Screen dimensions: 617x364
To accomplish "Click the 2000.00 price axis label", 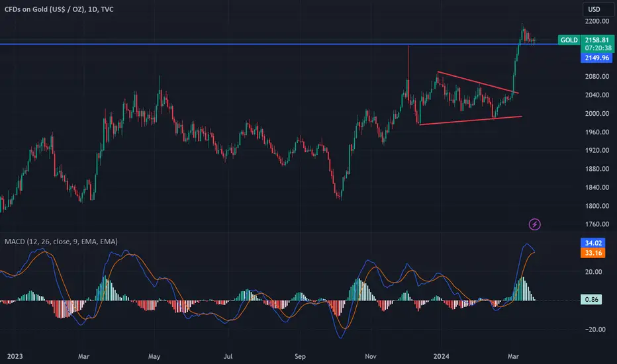I will (x=597, y=113).
